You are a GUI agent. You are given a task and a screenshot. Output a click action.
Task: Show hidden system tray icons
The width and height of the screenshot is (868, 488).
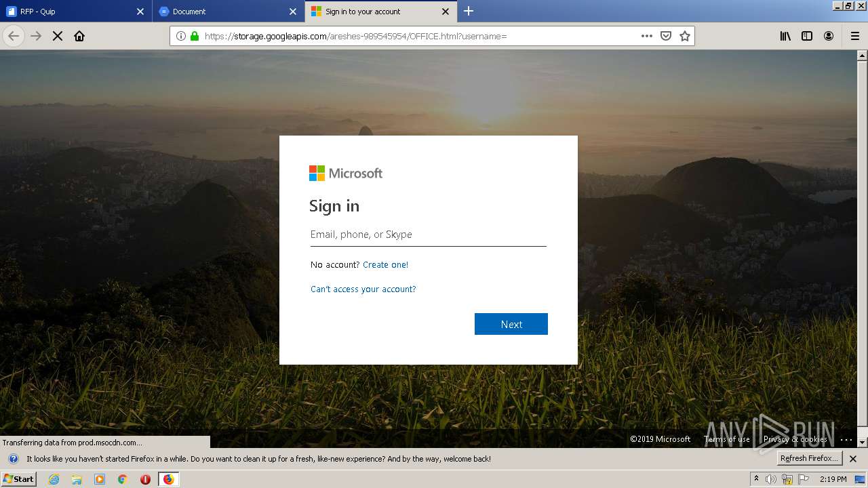point(756,479)
